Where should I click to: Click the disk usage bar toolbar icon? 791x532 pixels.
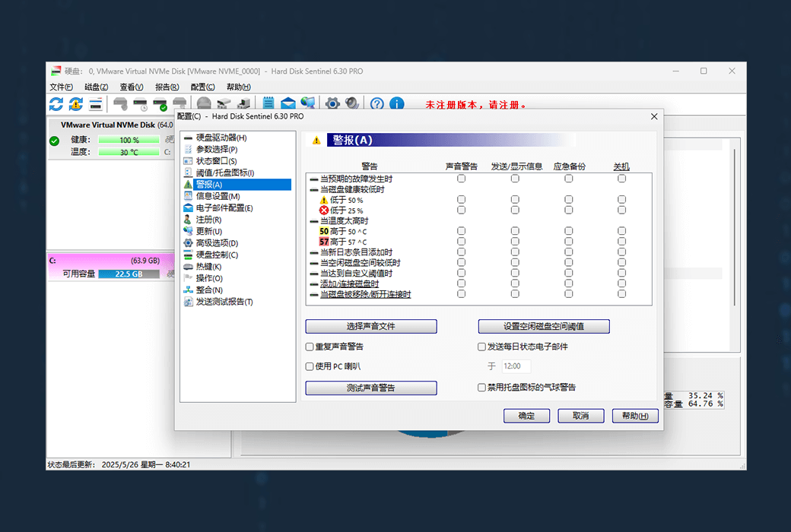(95, 104)
